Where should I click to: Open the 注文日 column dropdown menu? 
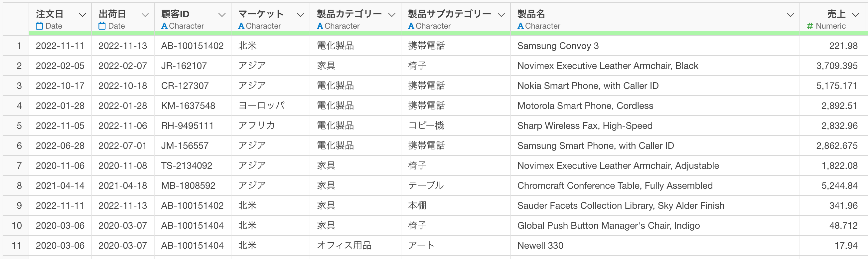point(82,15)
